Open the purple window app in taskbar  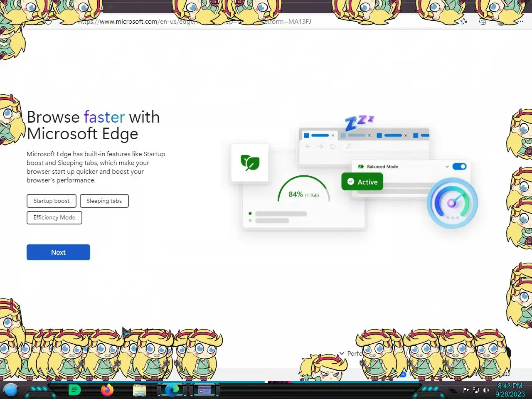tap(204, 390)
